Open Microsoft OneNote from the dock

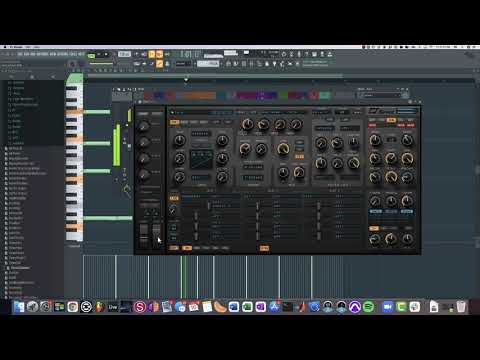pyautogui.click(x=260, y=307)
